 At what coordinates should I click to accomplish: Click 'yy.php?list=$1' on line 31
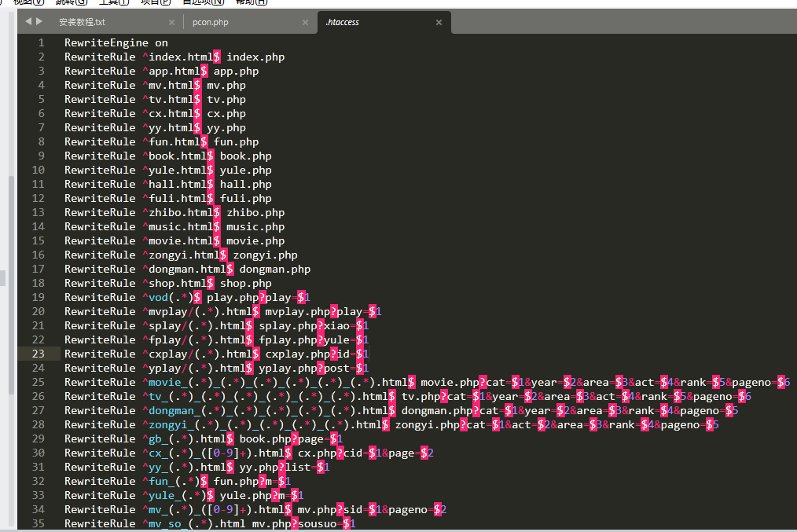[x=285, y=467]
